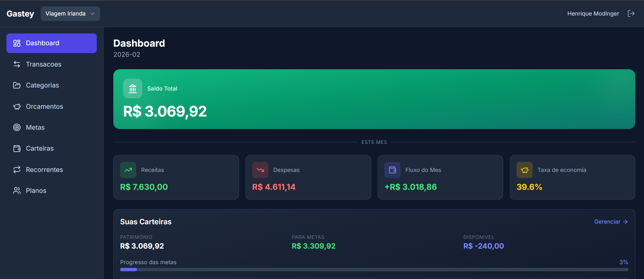Click the Gerenciar link in Suas Carteiras
The height and width of the screenshot is (279, 644).
(x=611, y=222)
